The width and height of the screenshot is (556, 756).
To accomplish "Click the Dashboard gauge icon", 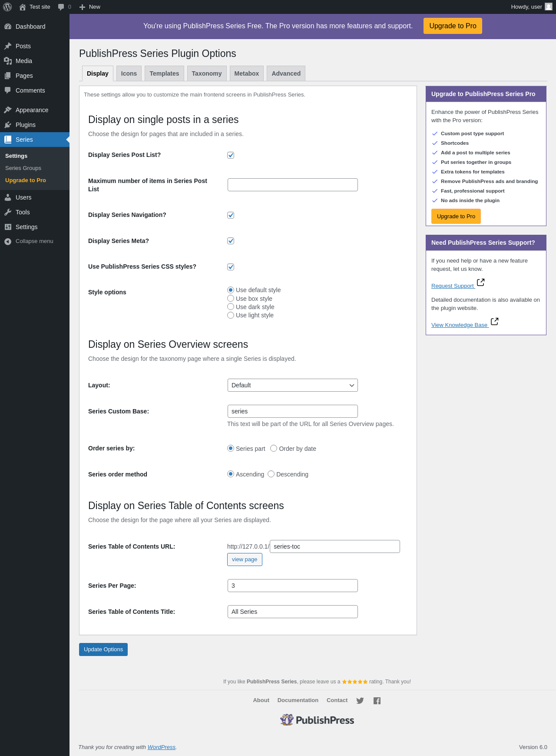I will [x=8, y=27].
